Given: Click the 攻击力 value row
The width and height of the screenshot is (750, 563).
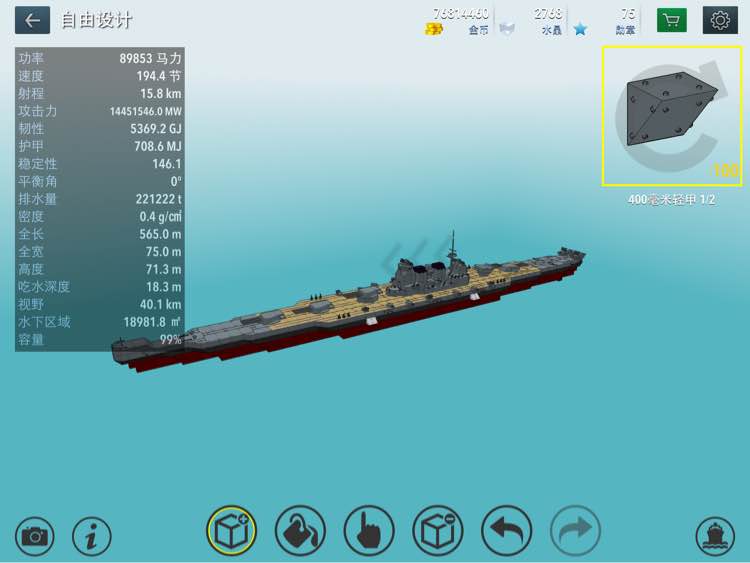Looking at the screenshot, I should 100,111.
